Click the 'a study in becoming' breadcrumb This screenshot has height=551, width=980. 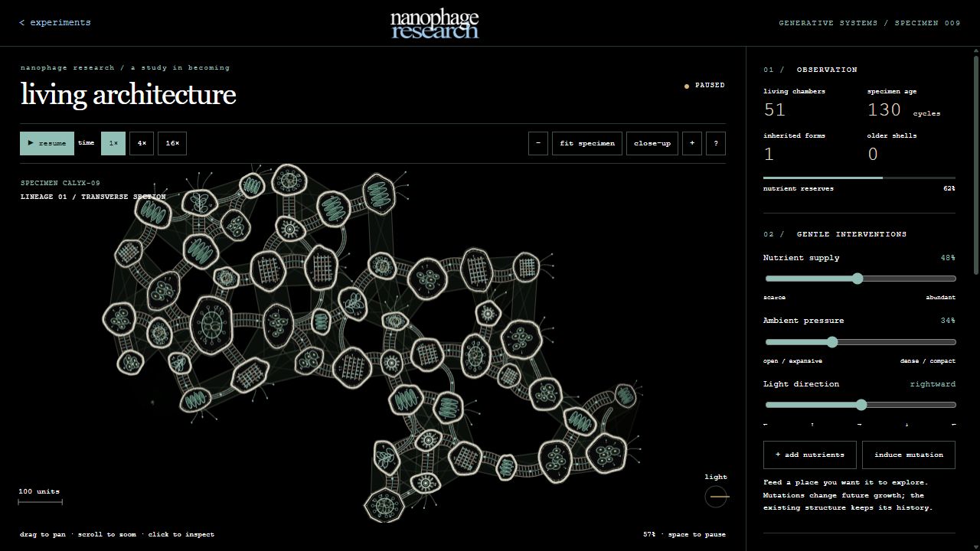click(180, 67)
